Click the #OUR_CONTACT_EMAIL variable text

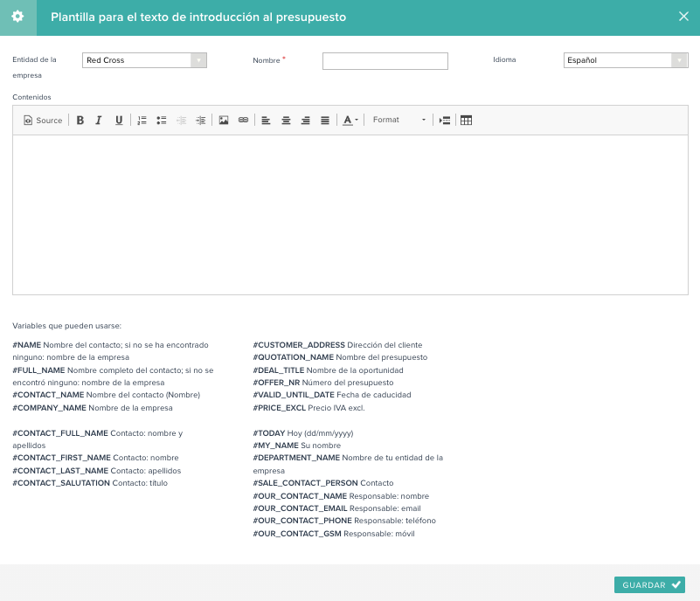tap(300, 508)
